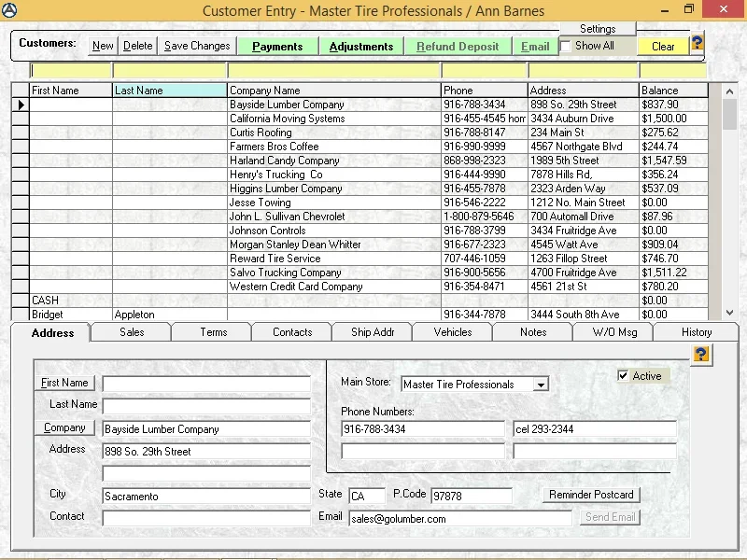Screen dimensions: 747x560
Task: Open the History tab
Action: point(696,332)
